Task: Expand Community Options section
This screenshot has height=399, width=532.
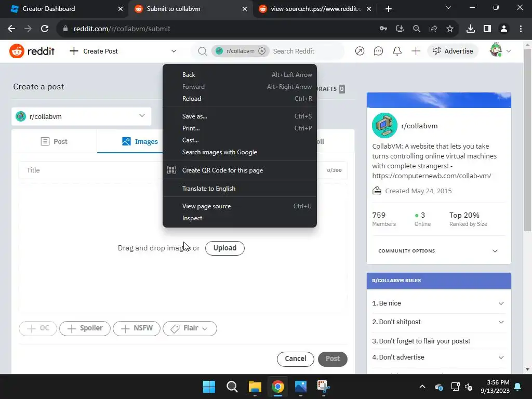Action: (x=438, y=251)
